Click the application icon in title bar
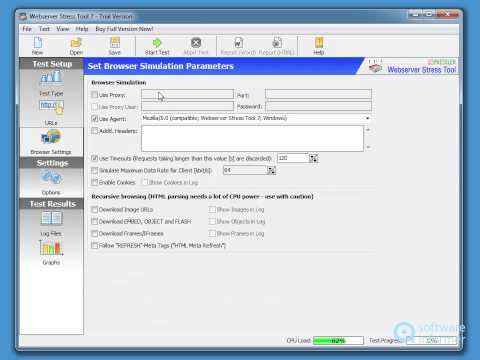Image resolution: width=480 pixels, height=360 pixels. pyautogui.click(x=23, y=16)
